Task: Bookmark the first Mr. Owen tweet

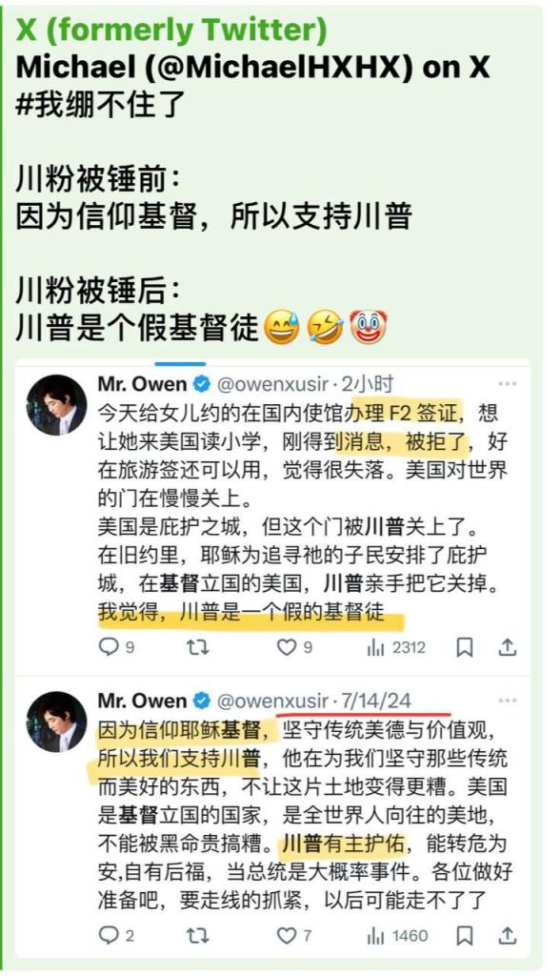Action: tap(465, 648)
